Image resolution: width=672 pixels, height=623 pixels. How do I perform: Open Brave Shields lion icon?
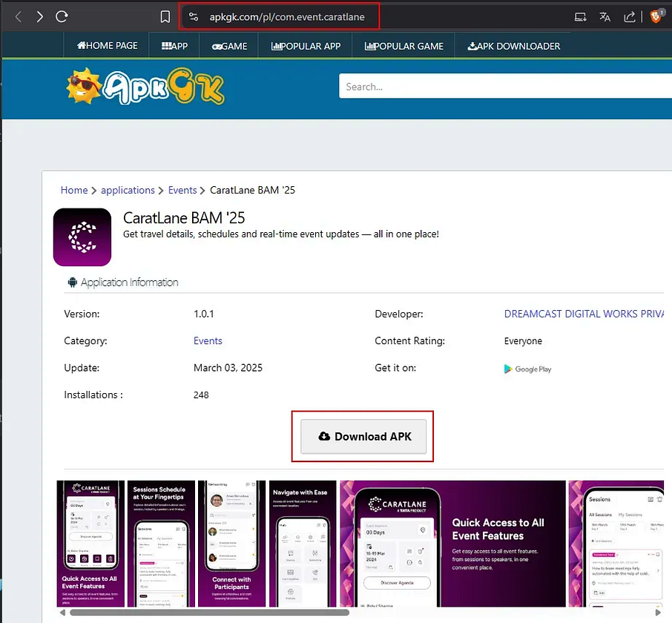tap(656, 16)
